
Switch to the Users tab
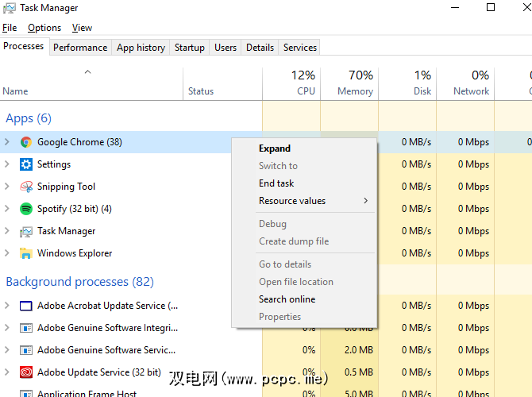[226, 48]
